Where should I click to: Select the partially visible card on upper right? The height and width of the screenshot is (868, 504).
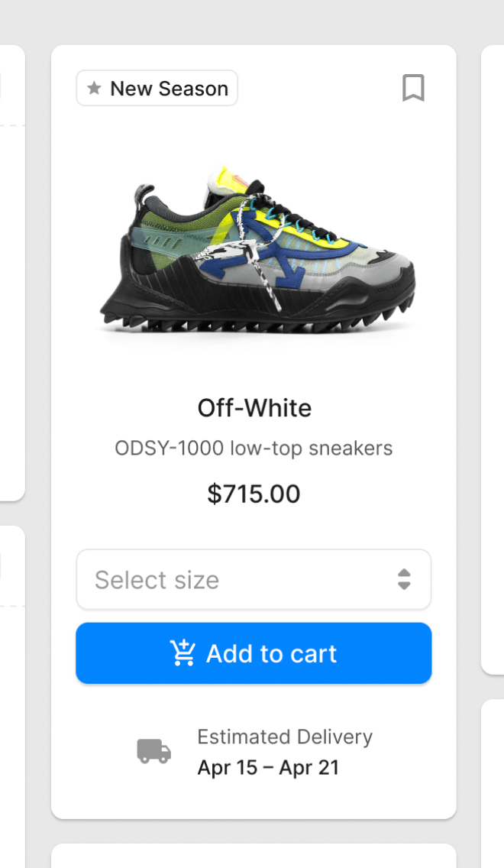coord(493,359)
